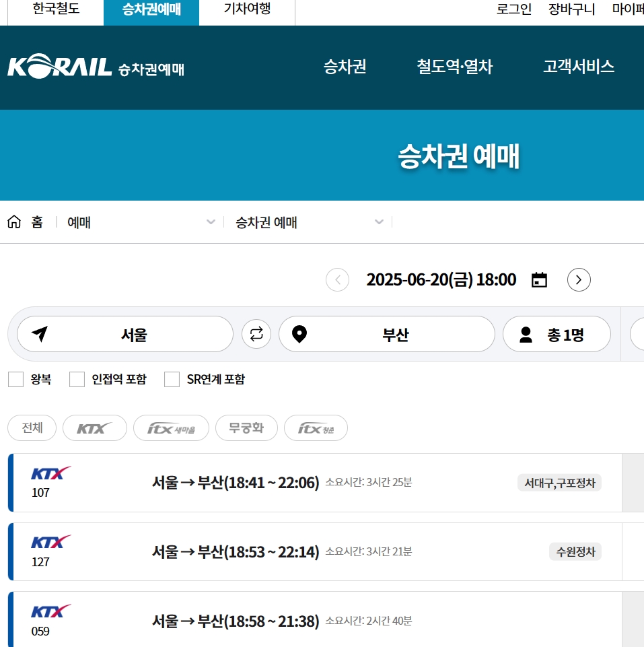Screen dimensions: 644x647
Task: Expand the 예매 breadcrumb dropdown
Action: 211,222
